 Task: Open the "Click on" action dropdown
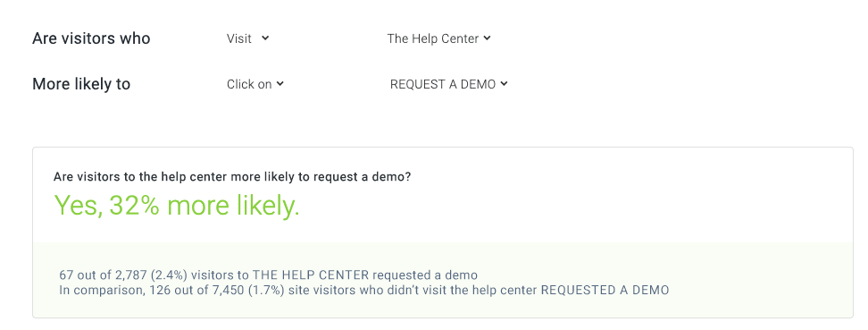coord(255,84)
